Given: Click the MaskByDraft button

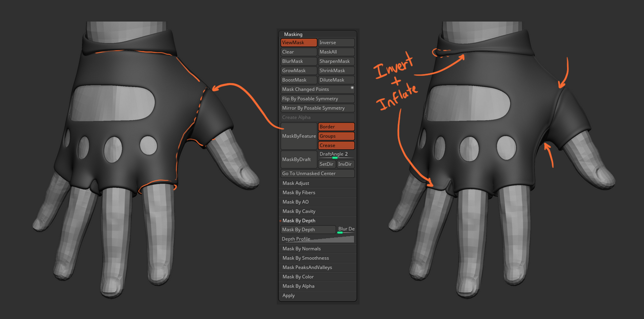Looking at the screenshot, I should pyautogui.click(x=299, y=159).
